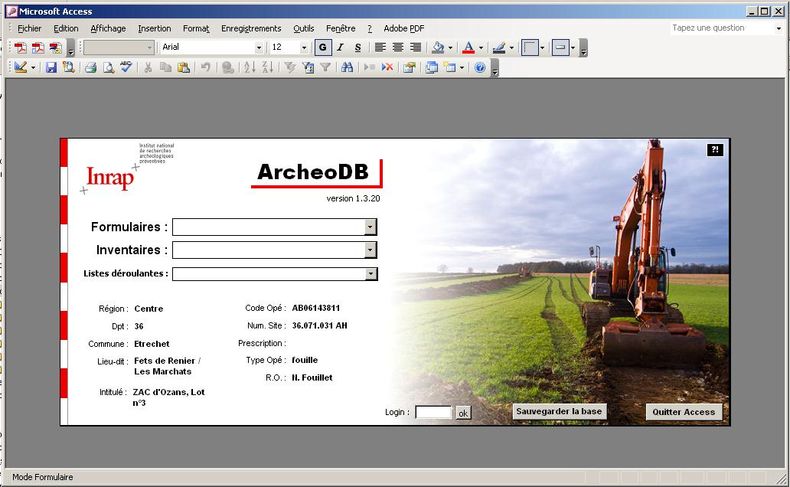Screen dimensions: 790x487
Task: Toggle align left
Action: (380, 48)
